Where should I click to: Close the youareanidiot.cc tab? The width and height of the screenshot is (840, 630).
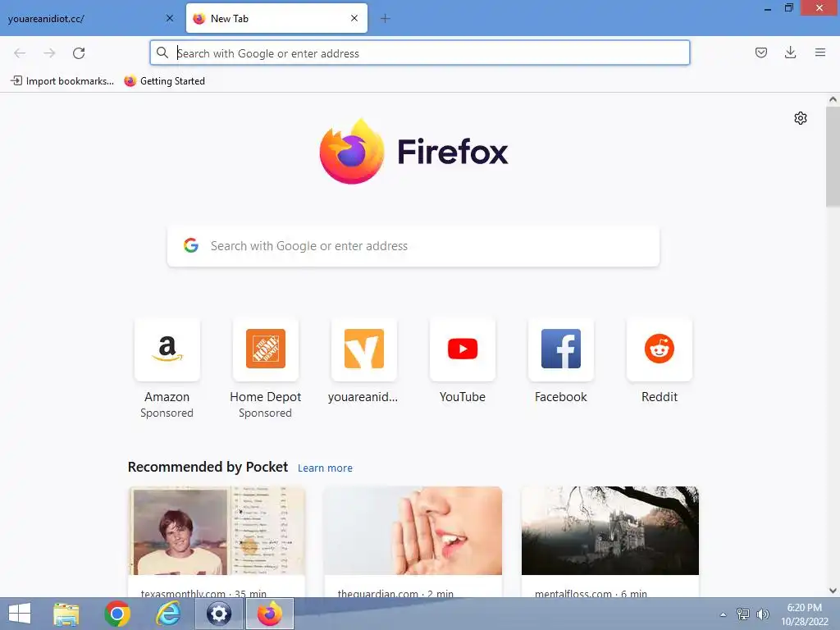point(170,18)
